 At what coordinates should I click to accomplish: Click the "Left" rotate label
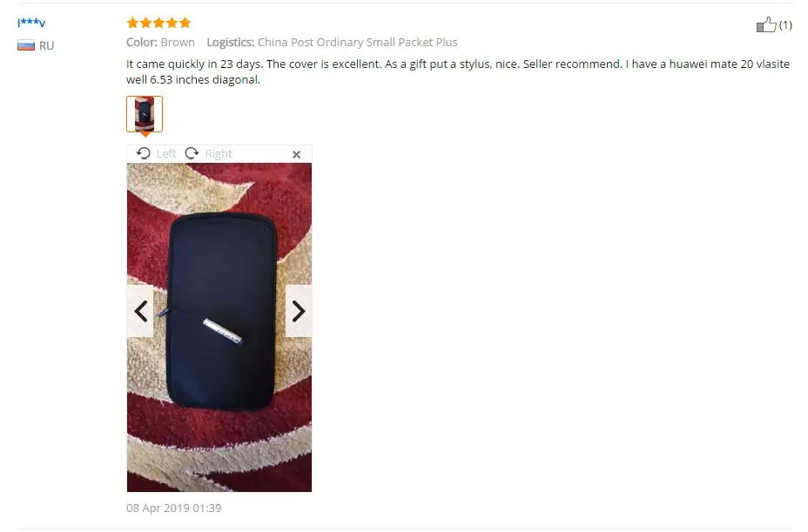166,153
